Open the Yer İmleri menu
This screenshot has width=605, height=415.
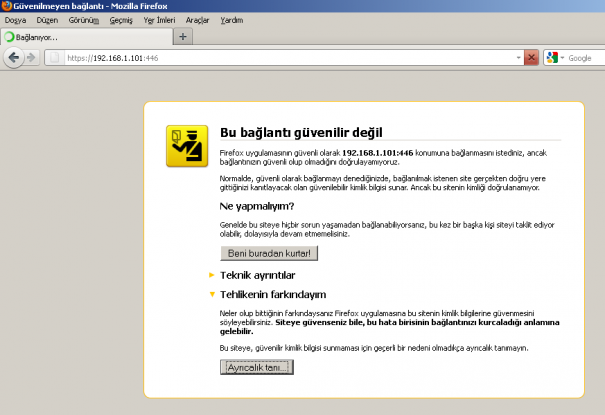pyautogui.click(x=159, y=20)
